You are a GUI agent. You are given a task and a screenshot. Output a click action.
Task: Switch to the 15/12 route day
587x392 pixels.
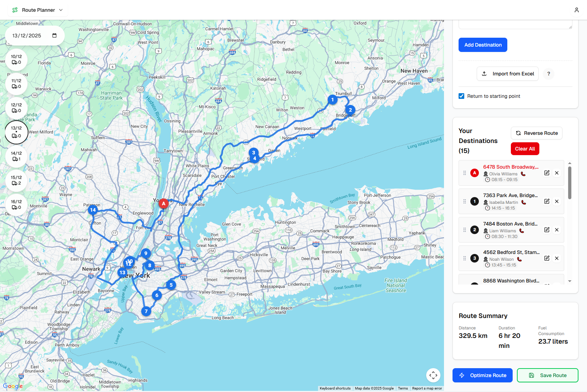[16, 181]
